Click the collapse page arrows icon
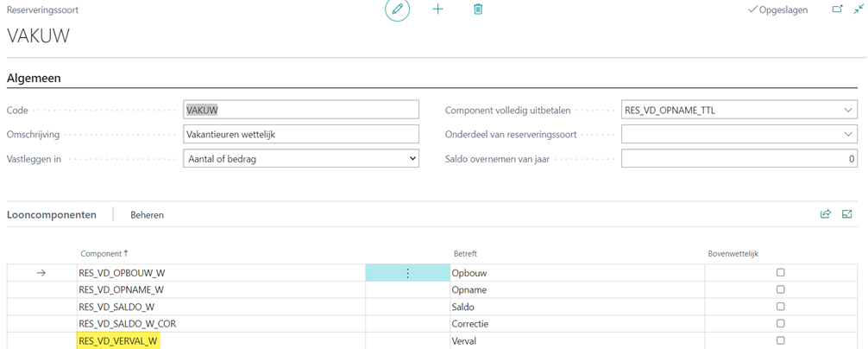The width and height of the screenshot is (868, 349). point(859,10)
